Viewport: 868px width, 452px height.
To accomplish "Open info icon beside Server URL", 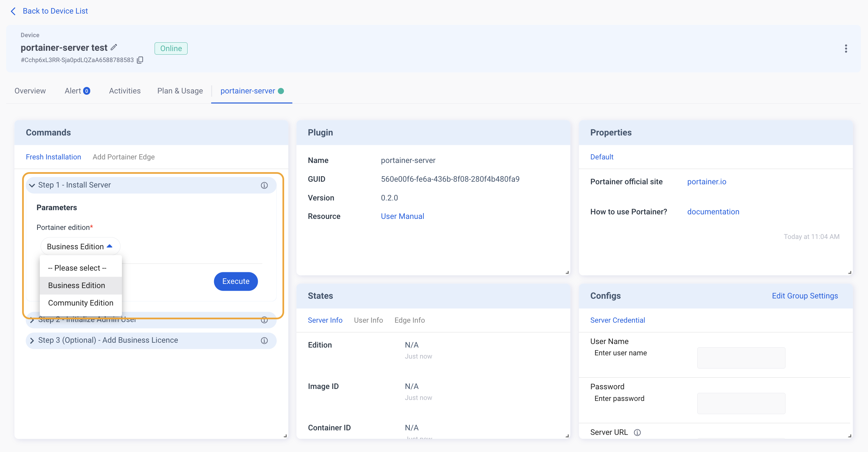I will (637, 433).
